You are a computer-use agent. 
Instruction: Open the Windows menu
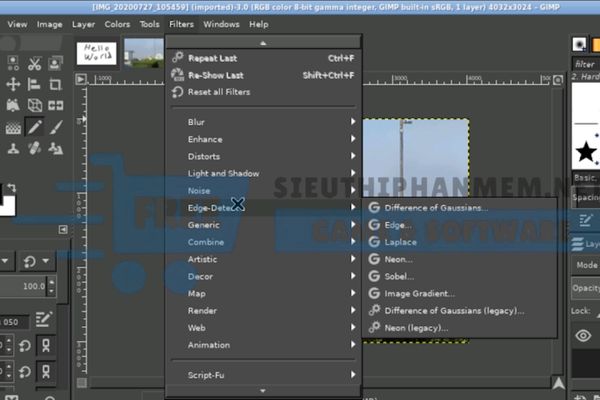[221, 24]
